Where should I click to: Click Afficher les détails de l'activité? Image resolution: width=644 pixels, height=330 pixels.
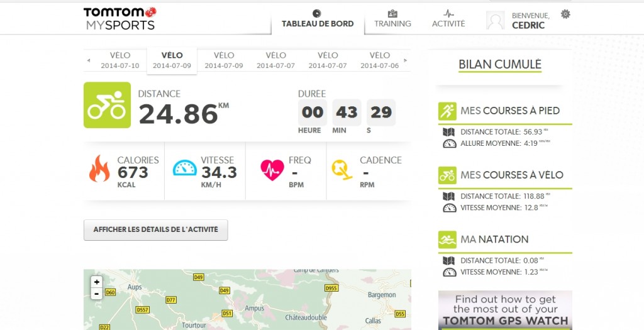point(156,230)
